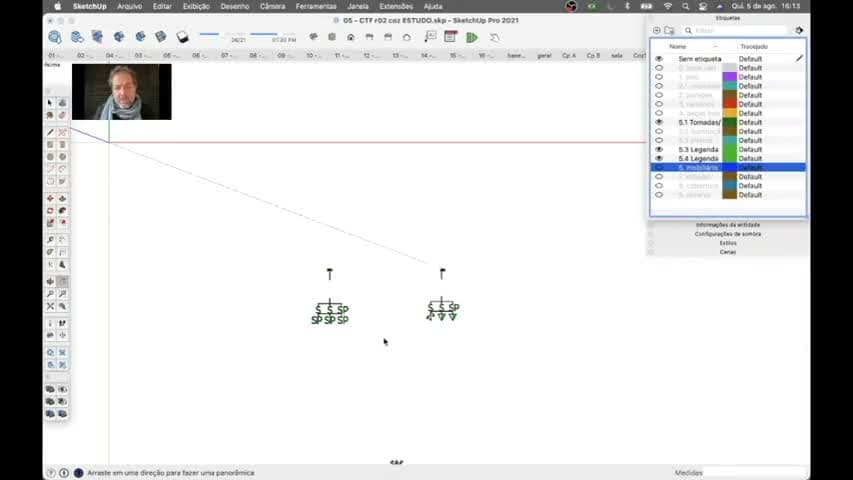Click 5.3 Legenda green color swatch

(730, 150)
